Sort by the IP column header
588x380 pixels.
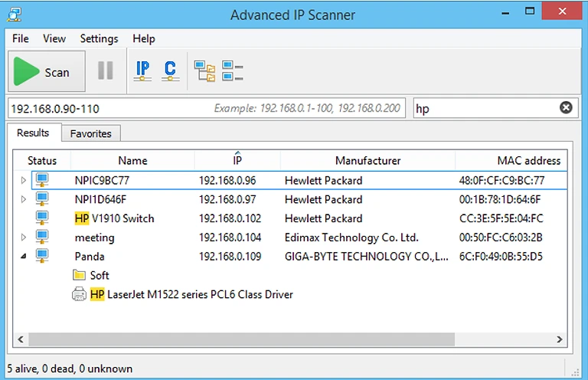click(x=237, y=161)
